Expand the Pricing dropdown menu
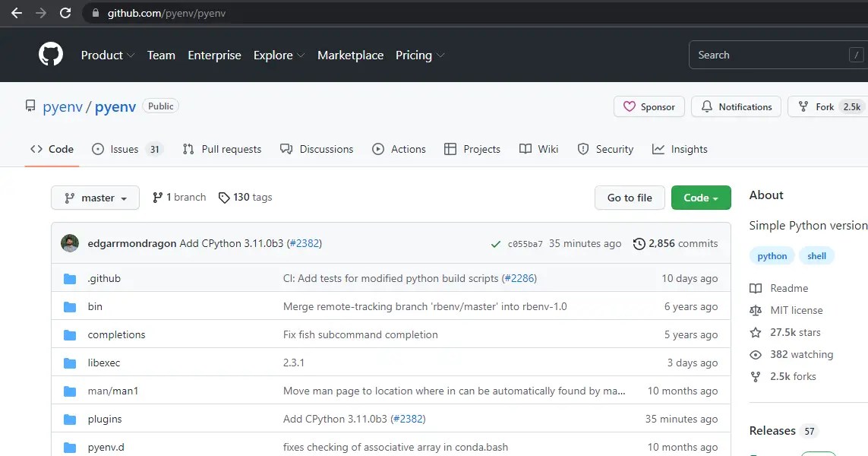The width and height of the screenshot is (868, 456). [x=420, y=55]
